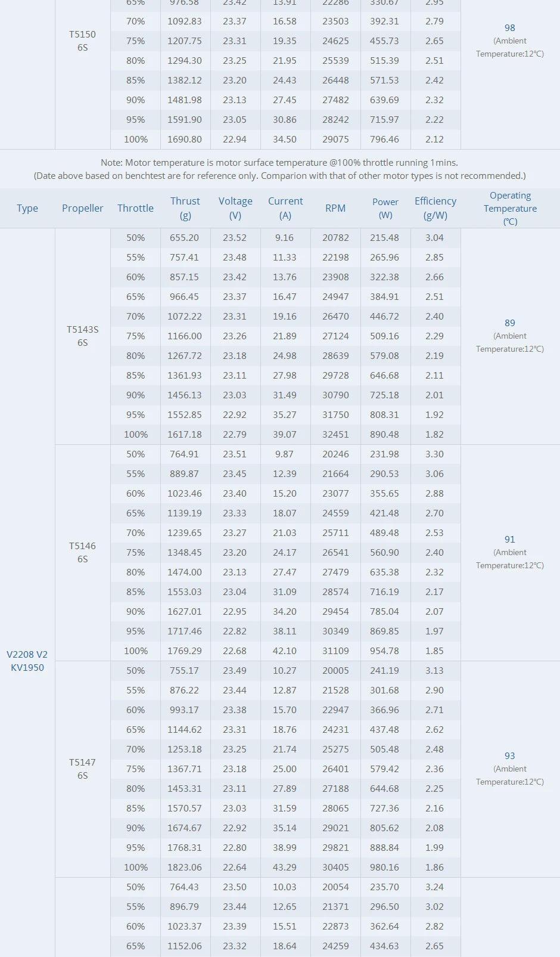Click the motor temperature note text

click(x=279, y=162)
